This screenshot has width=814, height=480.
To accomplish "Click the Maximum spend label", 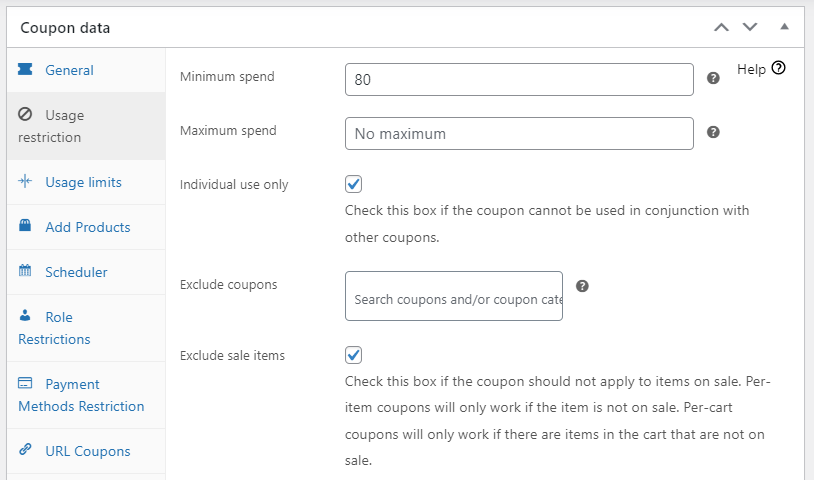I will click(x=228, y=131).
